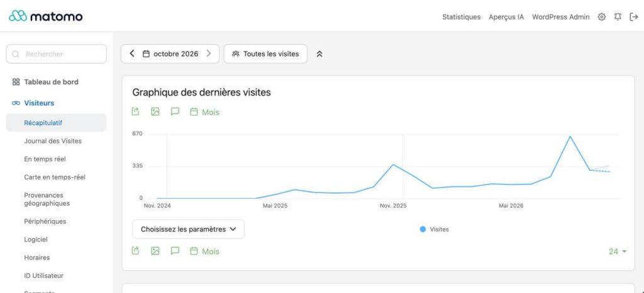Screen dimensions: 644x293
Task: Click annotations icon above the graph
Action: point(175,112)
